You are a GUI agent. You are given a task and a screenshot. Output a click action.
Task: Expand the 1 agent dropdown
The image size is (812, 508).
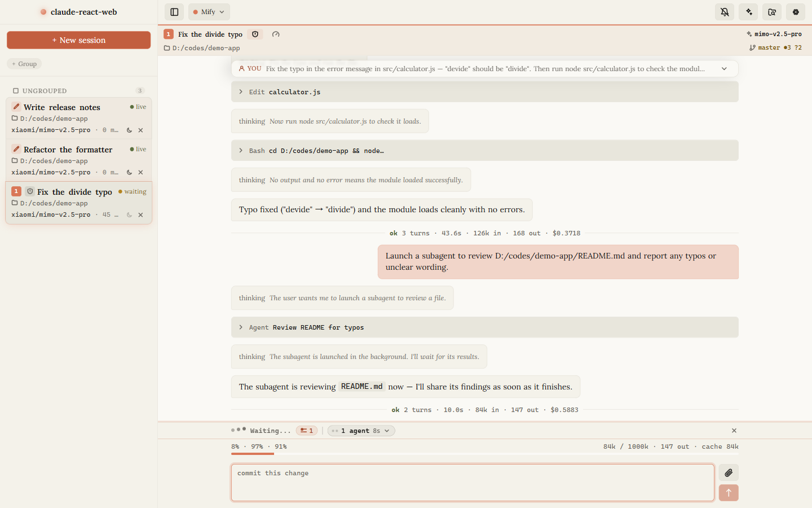pyautogui.click(x=361, y=431)
